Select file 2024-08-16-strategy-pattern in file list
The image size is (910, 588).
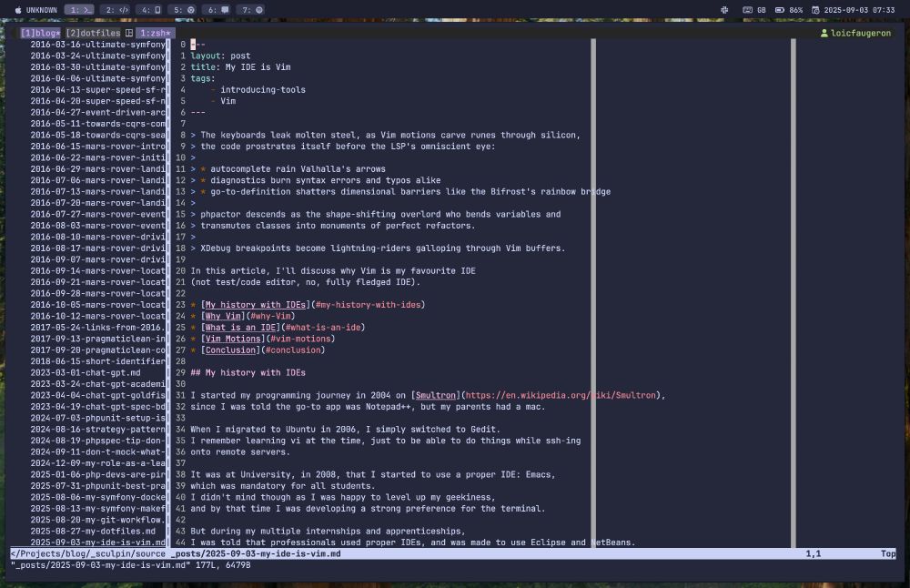click(x=97, y=429)
